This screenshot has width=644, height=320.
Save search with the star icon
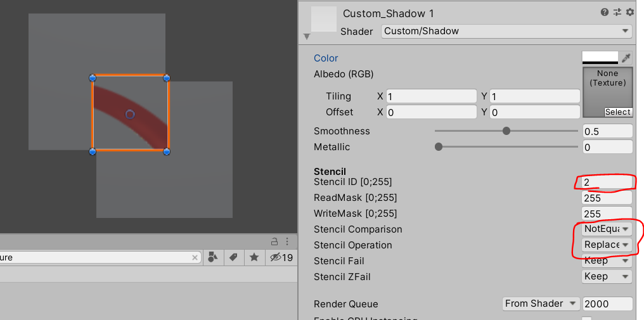[254, 257]
